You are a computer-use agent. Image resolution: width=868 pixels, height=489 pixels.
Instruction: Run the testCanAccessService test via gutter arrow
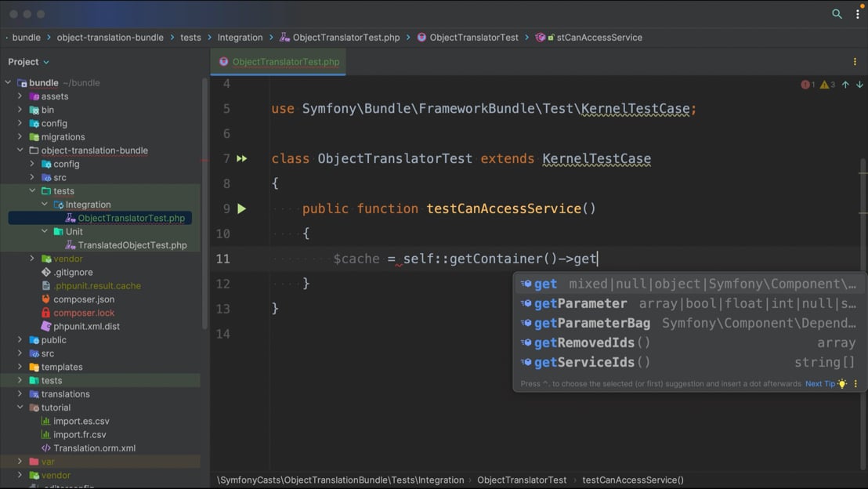pos(242,208)
